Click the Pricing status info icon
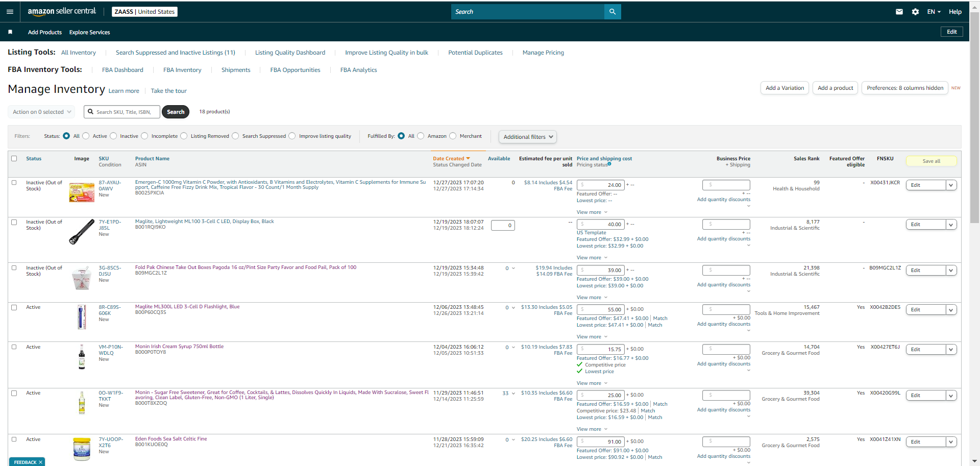980x466 pixels. point(609,164)
